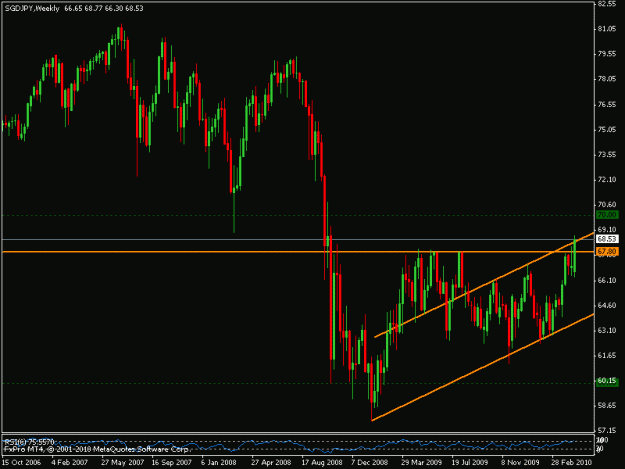The width and height of the screenshot is (625, 469).
Task: Click the 81.05 price axis label
Action: [x=607, y=29]
